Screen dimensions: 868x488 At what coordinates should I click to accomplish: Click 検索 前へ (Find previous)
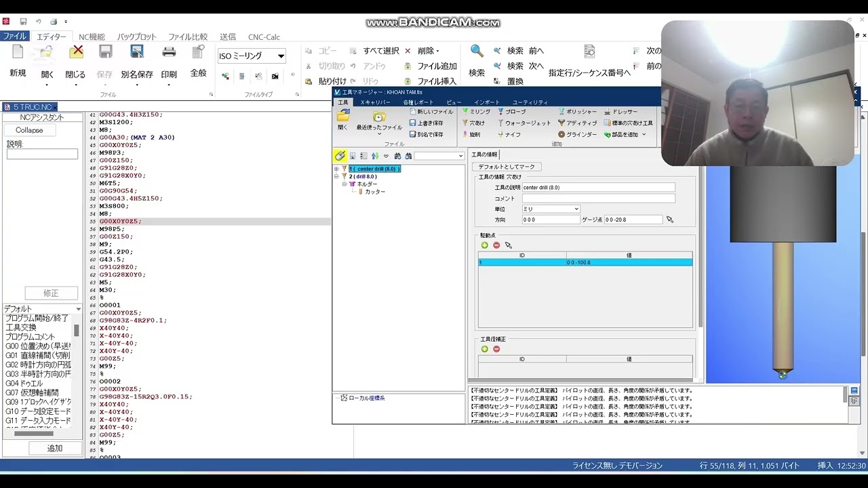coord(519,51)
